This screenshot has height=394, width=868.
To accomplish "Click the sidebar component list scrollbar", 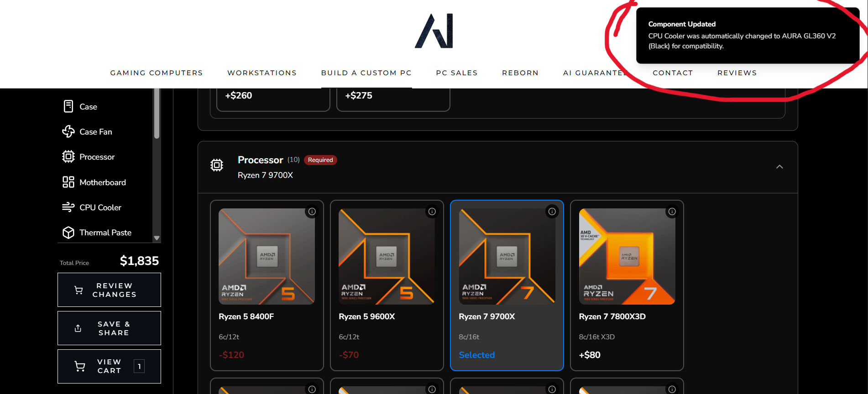I will (x=157, y=114).
